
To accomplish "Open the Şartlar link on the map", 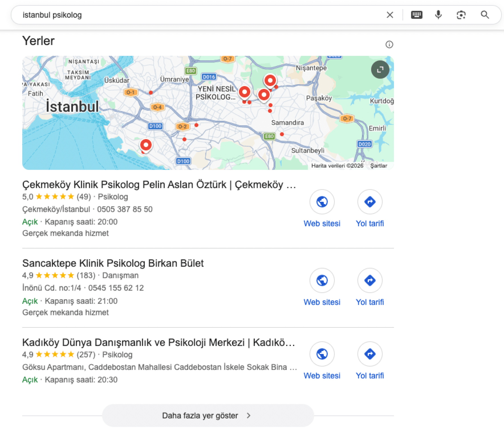I will 379,166.
